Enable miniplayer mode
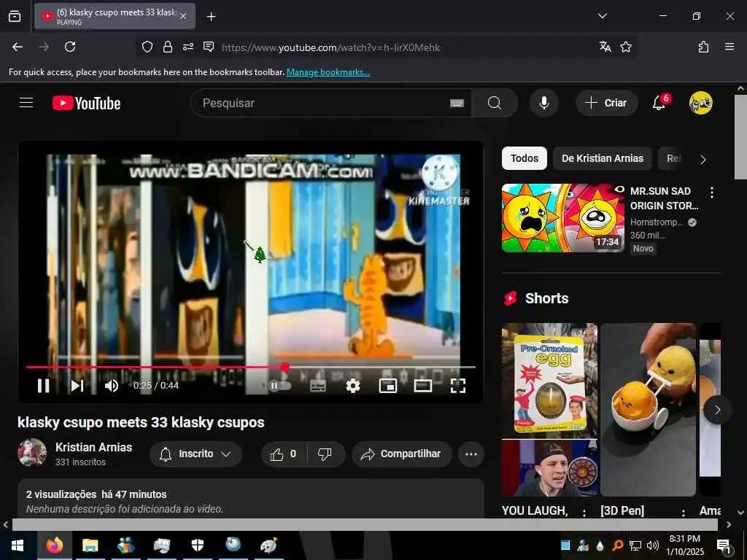This screenshot has width=747, height=560. (x=388, y=385)
